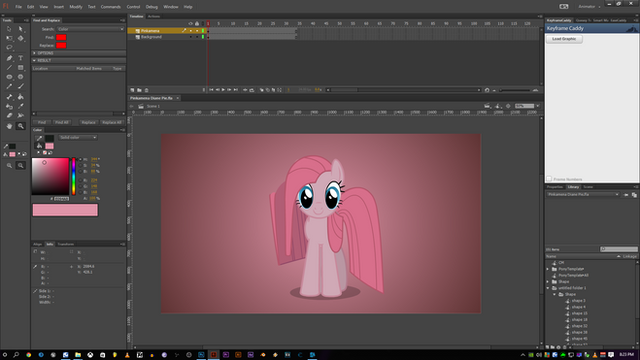Toggle outline mode for the Background layer
Viewport: 640px width, 360px height.
tap(203, 37)
